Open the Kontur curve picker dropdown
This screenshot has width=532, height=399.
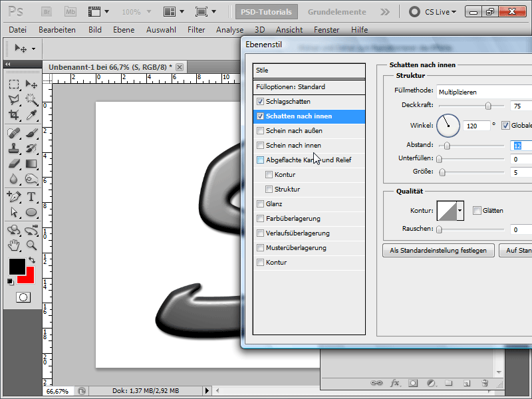pos(460,211)
